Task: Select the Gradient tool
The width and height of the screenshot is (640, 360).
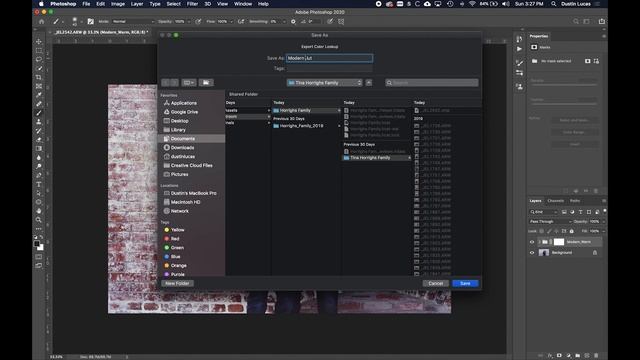Action: [x=39, y=149]
